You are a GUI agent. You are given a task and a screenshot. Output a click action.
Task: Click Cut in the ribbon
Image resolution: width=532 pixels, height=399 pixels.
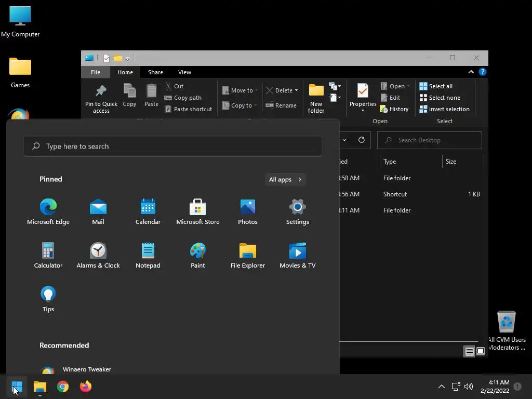point(174,86)
